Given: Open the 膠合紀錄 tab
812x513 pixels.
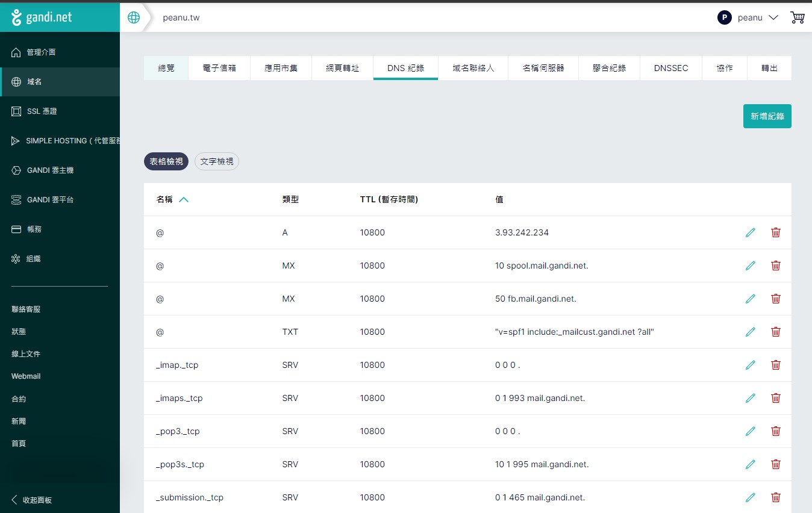Looking at the screenshot, I should (x=610, y=68).
